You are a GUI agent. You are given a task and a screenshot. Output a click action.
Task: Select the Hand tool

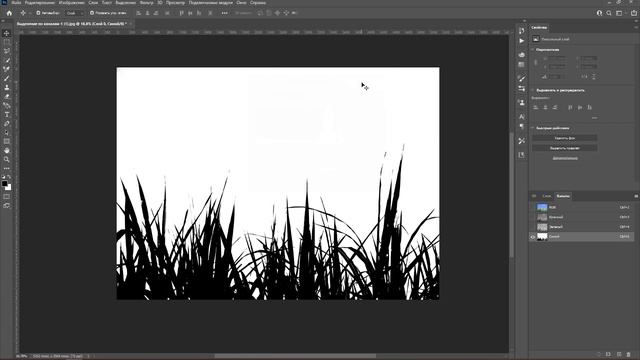[x=7, y=150]
